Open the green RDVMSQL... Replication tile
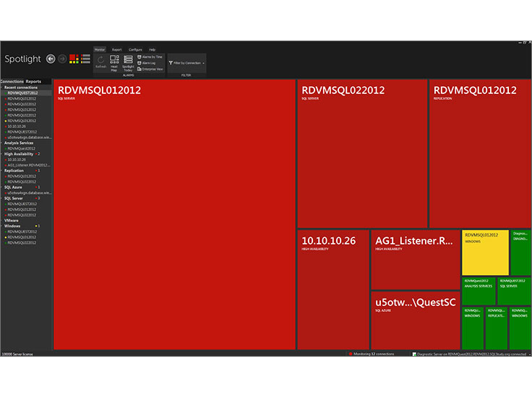This screenshot has width=532, height=398. [497, 329]
